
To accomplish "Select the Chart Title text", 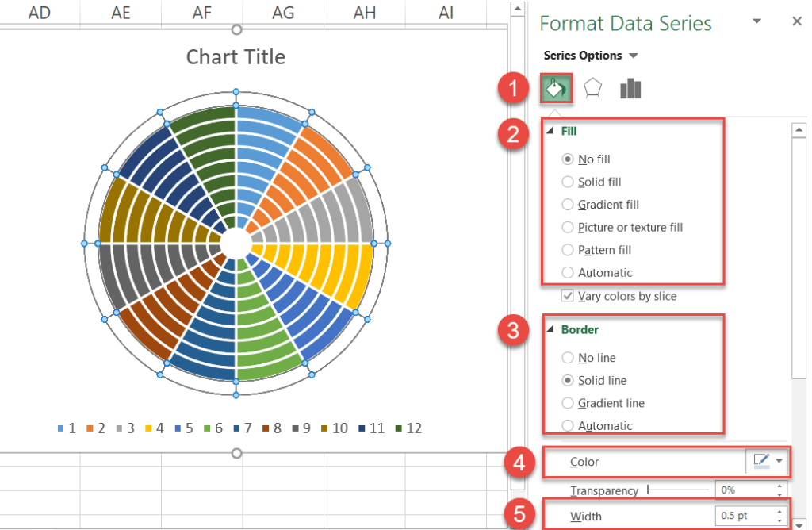I will (236, 56).
